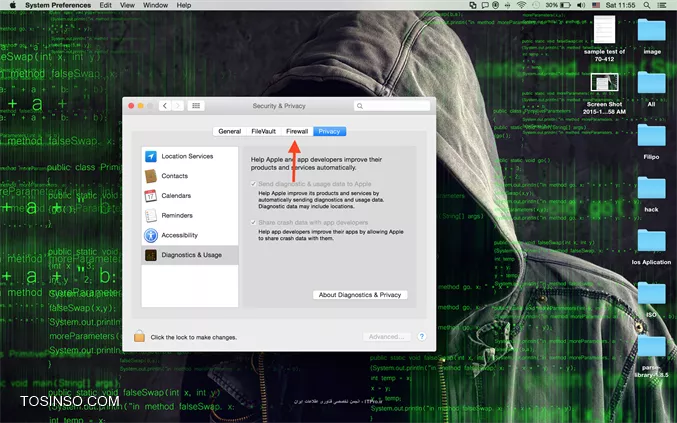Go back with the left chevron button
The height and width of the screenshot is (423, 677).
[165, 106]
